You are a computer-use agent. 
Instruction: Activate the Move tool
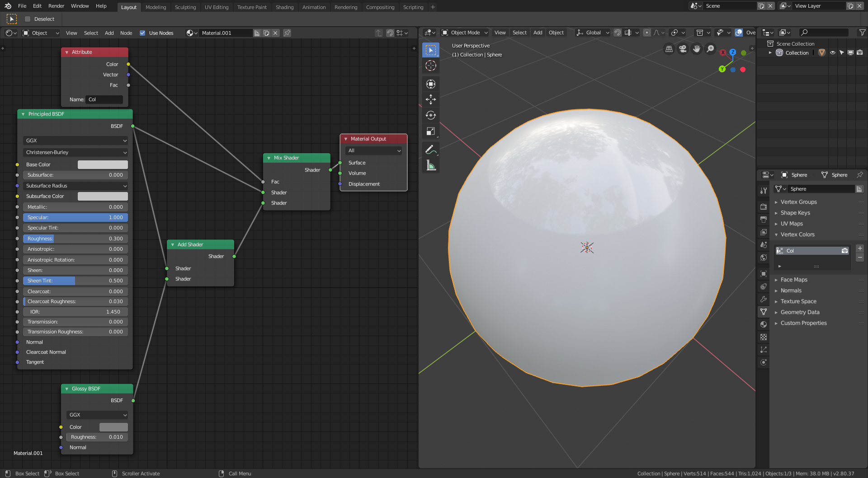(431, 99)
